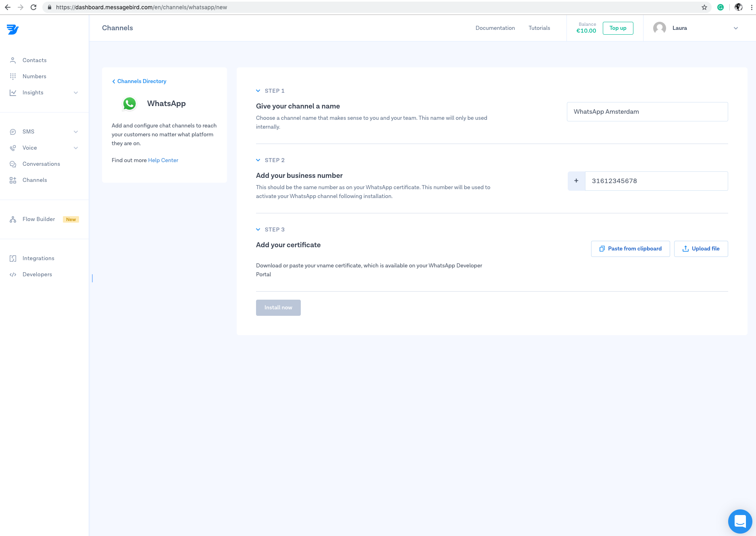Click the browser address bar URL
The width and height of the screenshot is (756, 536).
141,7
